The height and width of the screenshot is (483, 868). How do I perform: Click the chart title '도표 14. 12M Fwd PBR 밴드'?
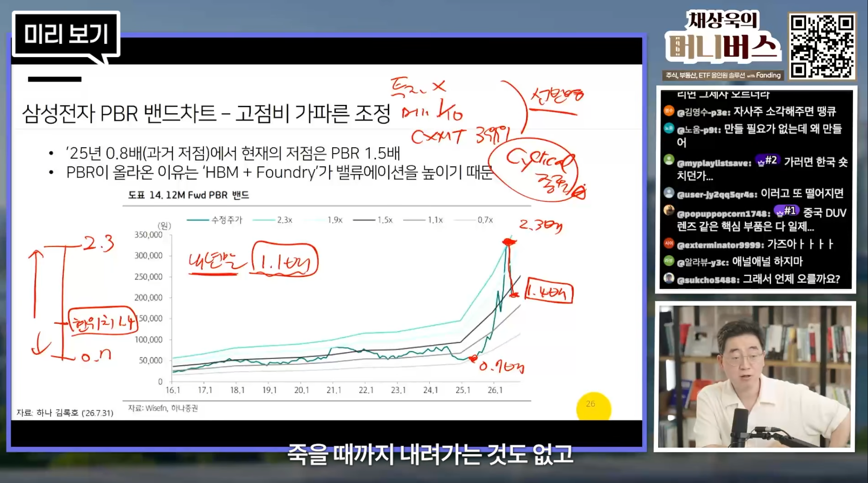click(189, 195)
